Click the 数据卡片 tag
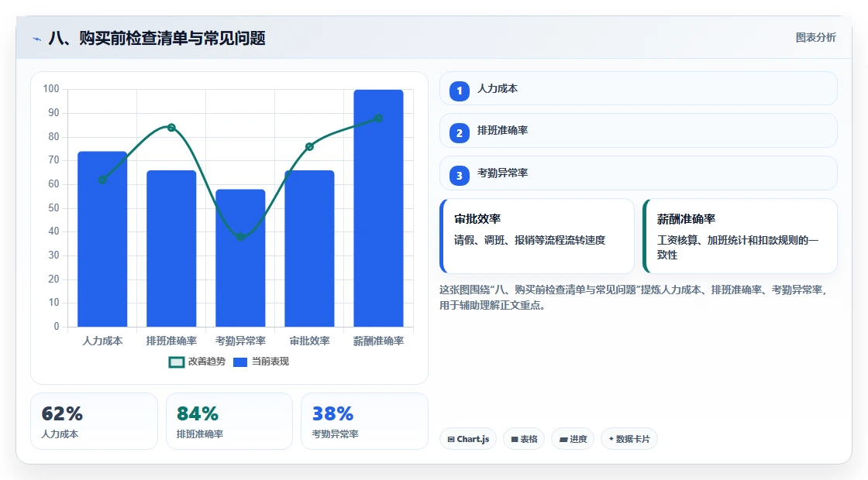 [x=629, y=439]
